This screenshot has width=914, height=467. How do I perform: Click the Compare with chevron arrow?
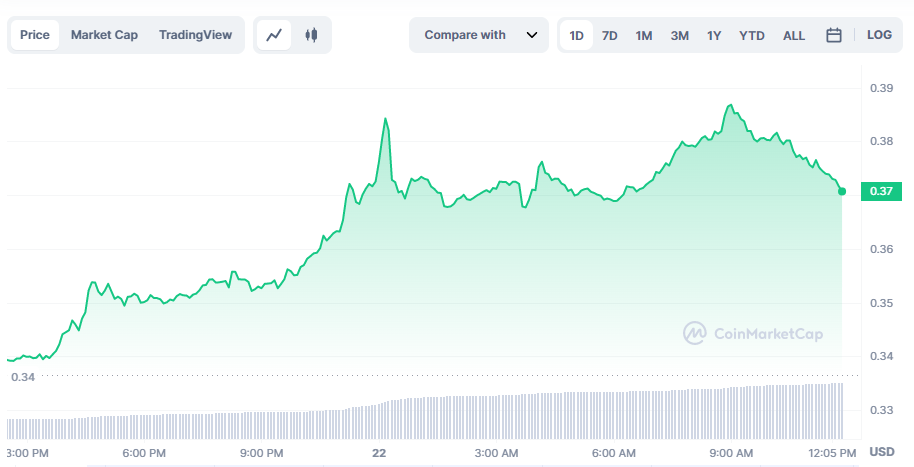coord(531,35)
